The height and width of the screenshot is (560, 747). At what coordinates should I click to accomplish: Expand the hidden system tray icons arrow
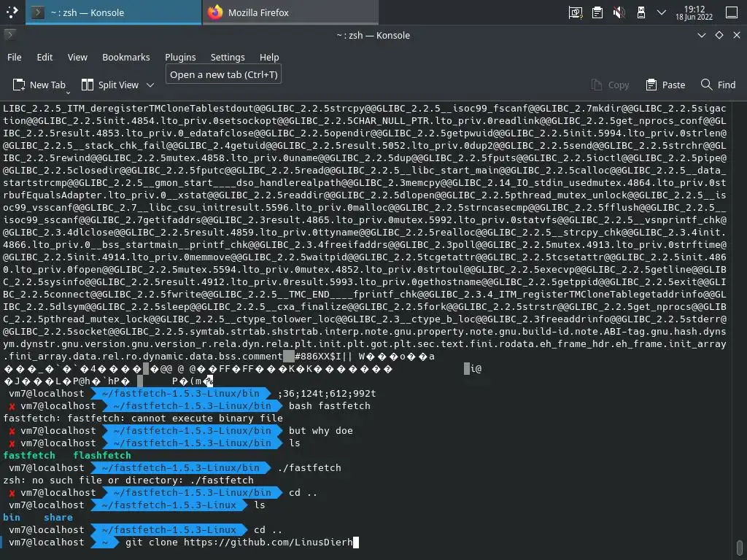tap(661, 13)
